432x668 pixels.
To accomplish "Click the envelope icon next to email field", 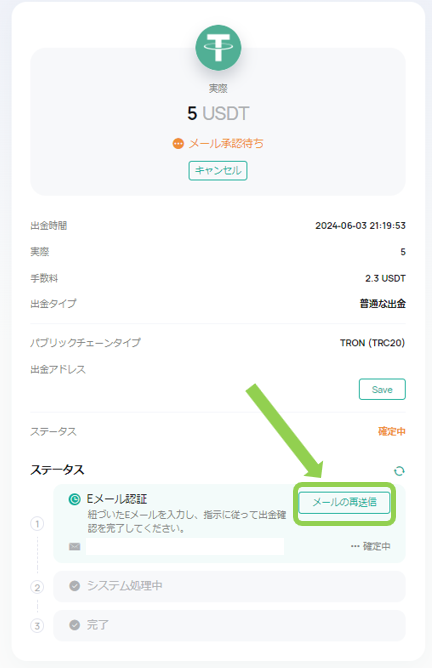I will pos(75,547).
